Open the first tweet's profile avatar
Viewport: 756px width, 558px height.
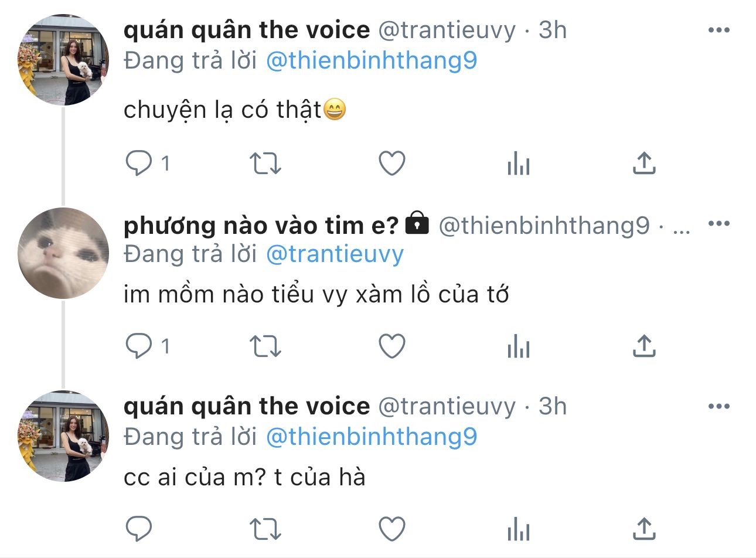63,60
